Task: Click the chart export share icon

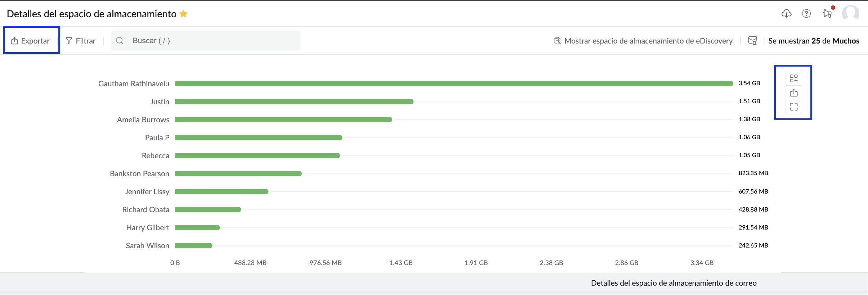Action: [x=794, y=93]
